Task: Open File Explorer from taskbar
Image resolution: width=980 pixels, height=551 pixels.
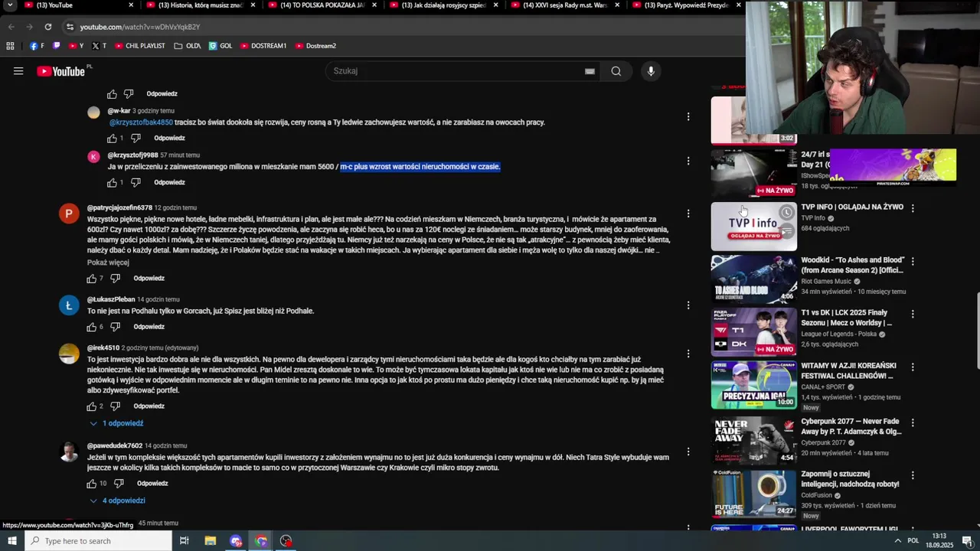Action: [x=211, y=541]
